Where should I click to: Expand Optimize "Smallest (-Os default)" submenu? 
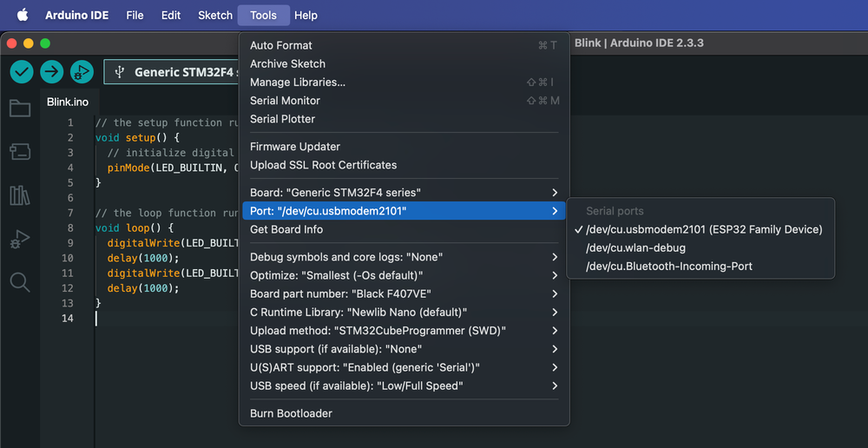click(404, 275)
